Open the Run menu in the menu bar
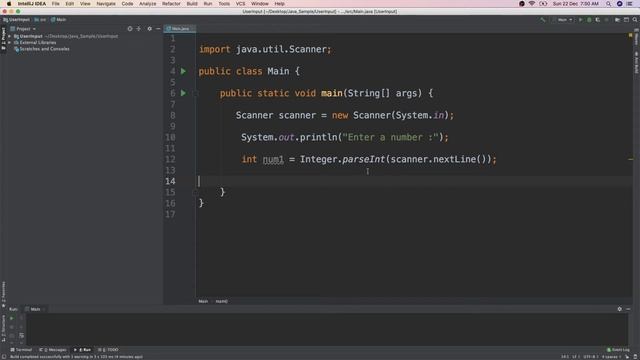 click(x=208, y=4)
